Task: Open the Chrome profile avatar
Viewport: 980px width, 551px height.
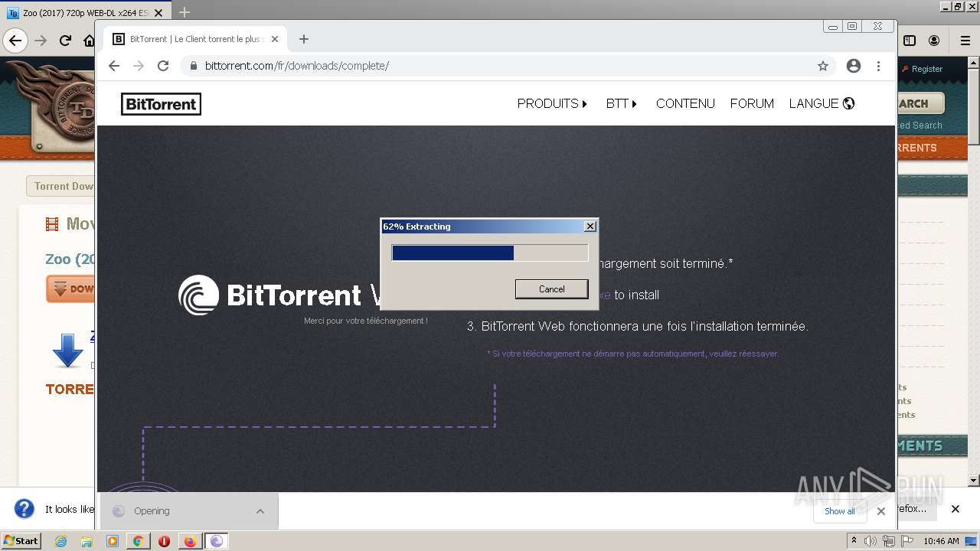Action: (x=854, y=66)
